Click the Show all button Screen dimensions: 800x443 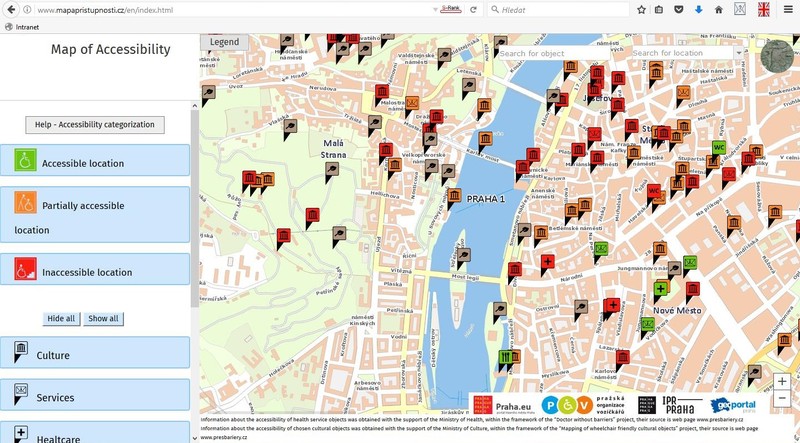pyautogui.click(x=103, y=319)
